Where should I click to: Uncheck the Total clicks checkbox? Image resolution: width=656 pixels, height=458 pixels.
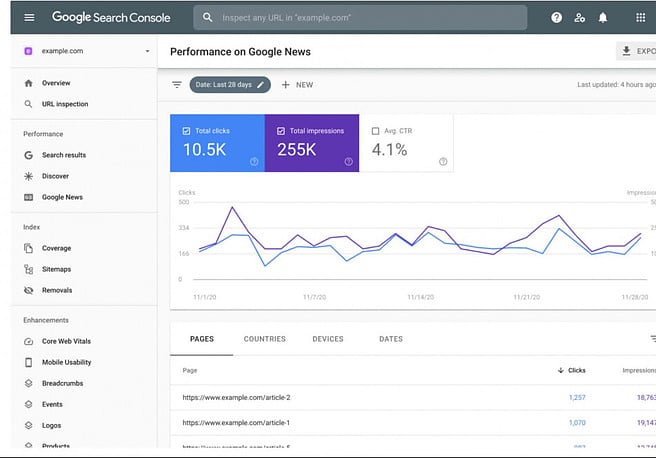tap(187, 131)
